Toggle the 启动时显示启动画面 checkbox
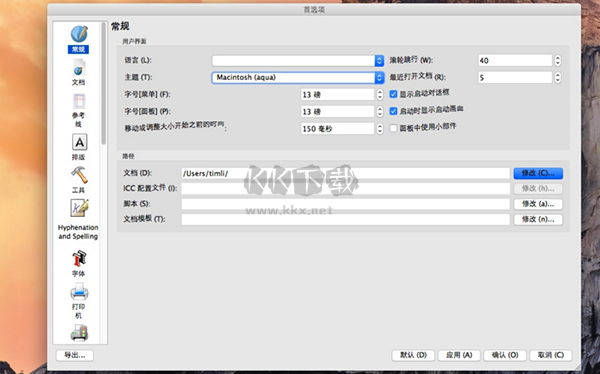This screenshot has height=374, width=600. tap(393, 111)
